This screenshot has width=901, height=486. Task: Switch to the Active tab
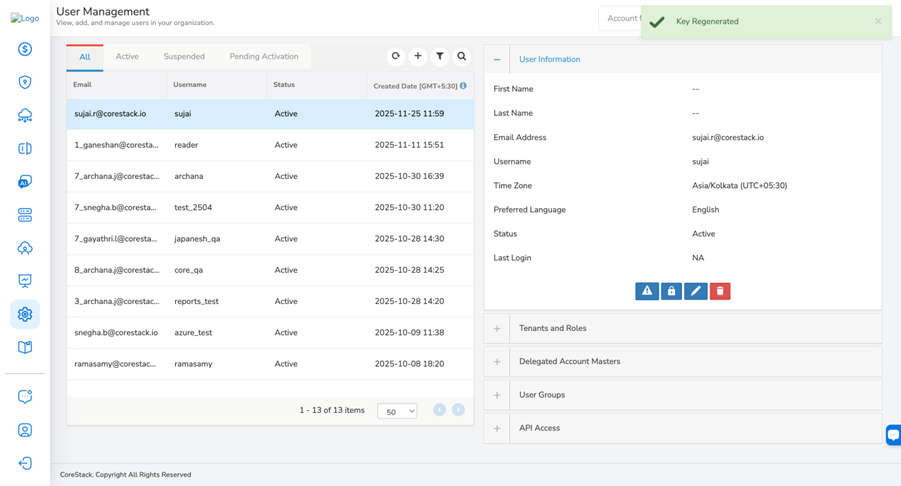coord(127,56)
